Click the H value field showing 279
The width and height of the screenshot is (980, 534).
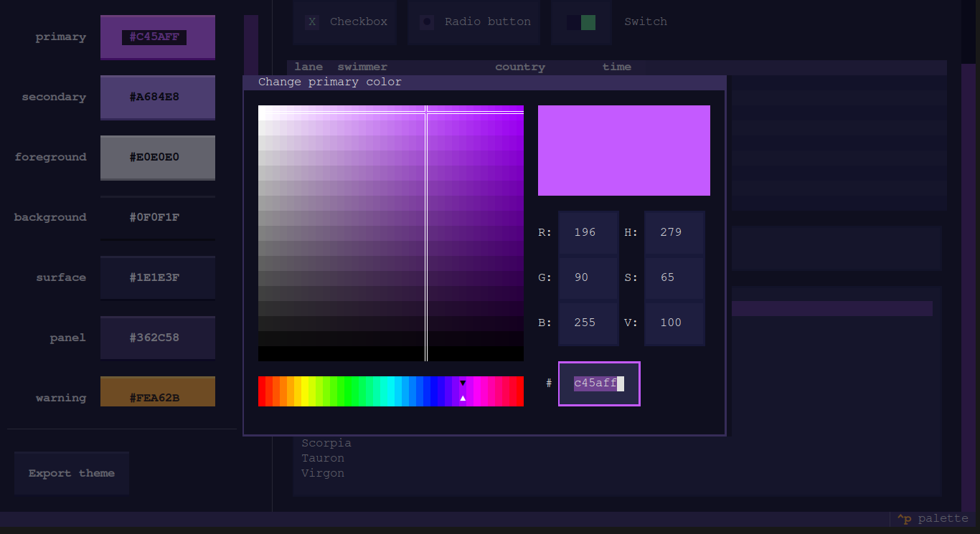pyautogui.click(x=674, y=232)
